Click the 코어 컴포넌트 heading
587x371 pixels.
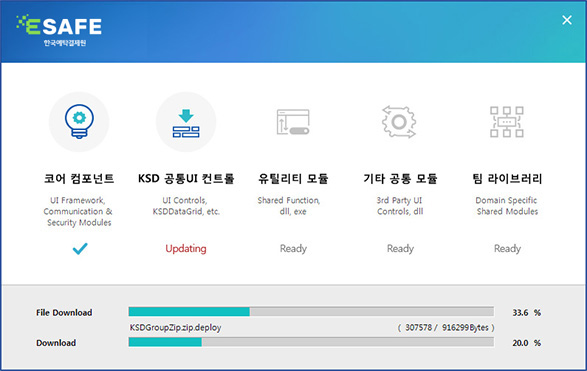(79, 179)
